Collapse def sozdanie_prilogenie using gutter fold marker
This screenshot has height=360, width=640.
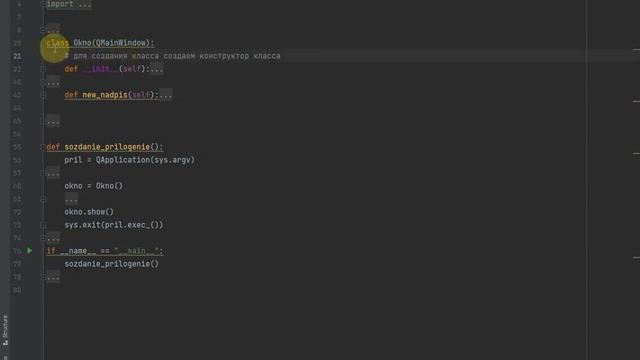point(43,147)
